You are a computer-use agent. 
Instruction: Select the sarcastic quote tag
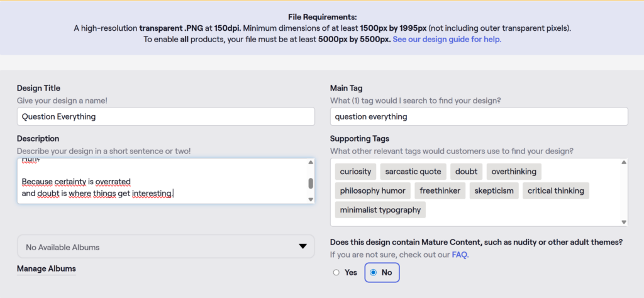coord(413,172)
